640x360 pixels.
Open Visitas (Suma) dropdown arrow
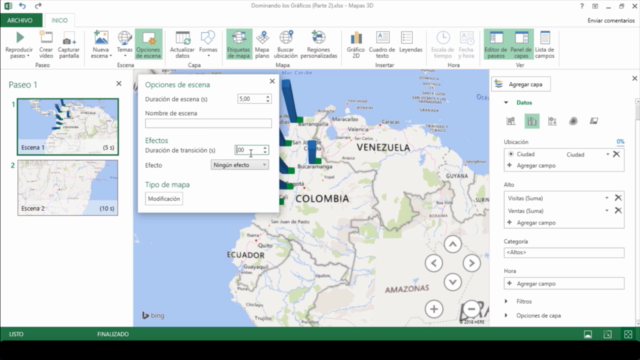607,198
